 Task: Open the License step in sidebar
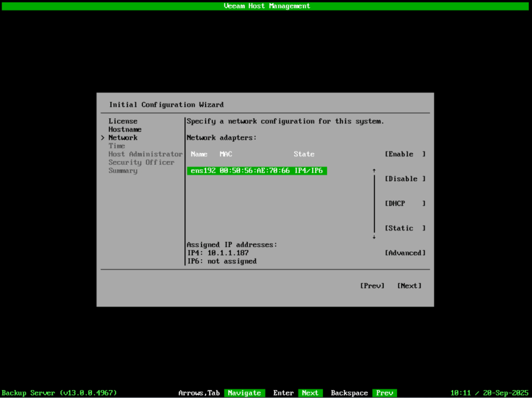[x=123, y=121]
